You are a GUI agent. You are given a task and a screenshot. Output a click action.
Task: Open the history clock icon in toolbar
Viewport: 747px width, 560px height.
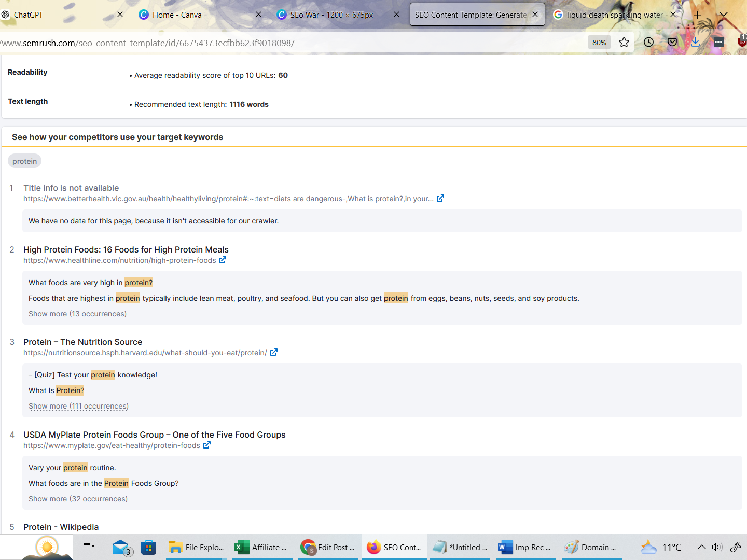pyautogui.click(x=648, y=43)
